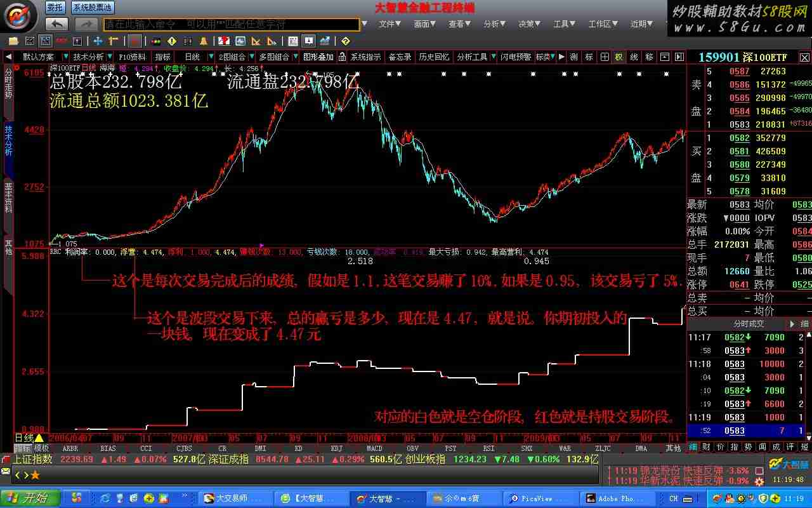Viewport: 812px width, 508px height.
Task: Click the 大智慧 round logo icon
Action: [17, 17]
